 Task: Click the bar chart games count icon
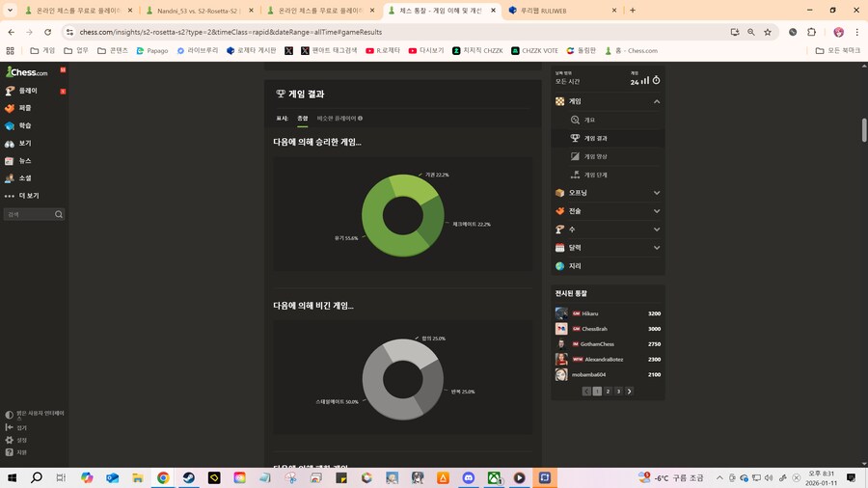645,81
